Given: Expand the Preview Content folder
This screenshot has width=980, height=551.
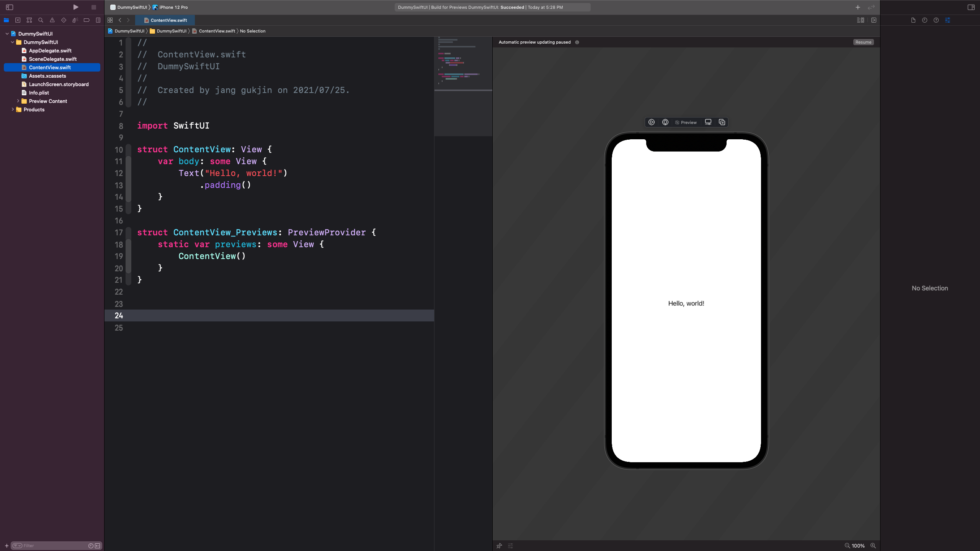Looking at the screenshot, I should click(18, 101).
